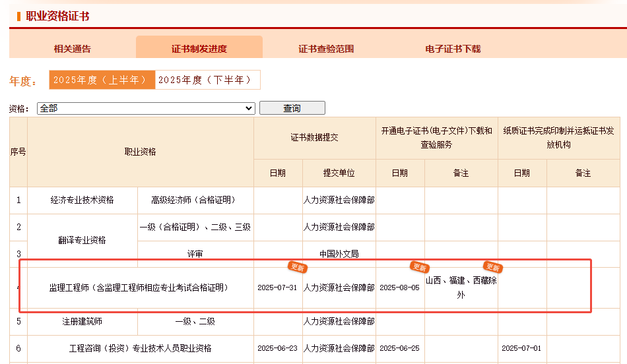Viewport: 627px width, 364px height.
Task: Select the 经济专业技术资格 table cell
Action: pos(82,200)
